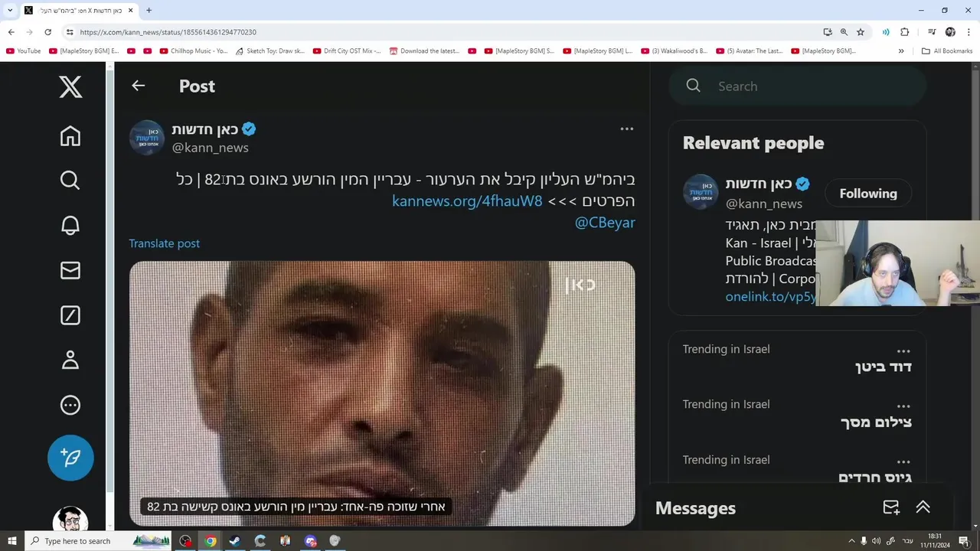Open the kannnews.org/4fhauW8 link
The width and height of the screenshot is (980, 551).
(467, 201)
